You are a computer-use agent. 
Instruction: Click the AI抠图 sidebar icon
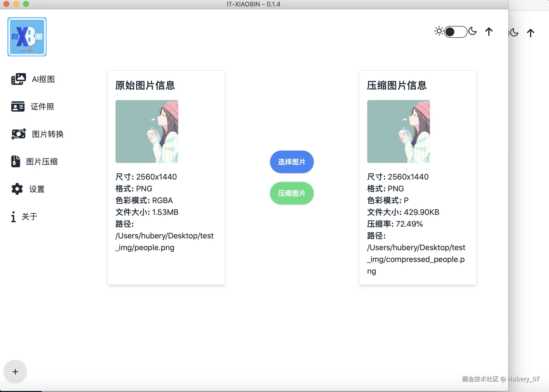point(18,79)
